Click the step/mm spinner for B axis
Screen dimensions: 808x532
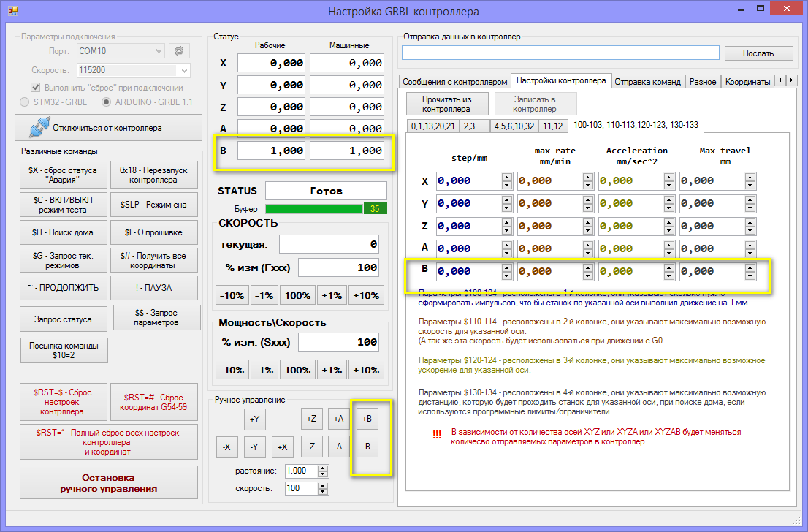click(507, 272)
